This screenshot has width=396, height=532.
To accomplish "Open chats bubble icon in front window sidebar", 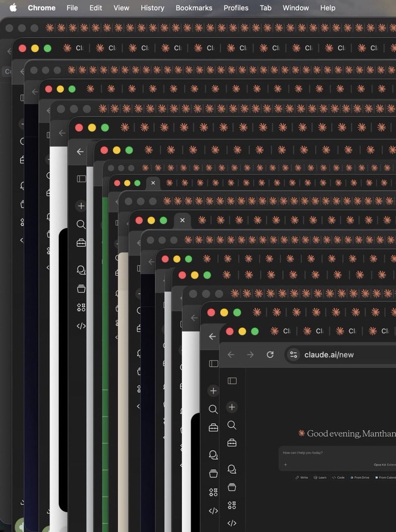I will [x=232, y=469].
